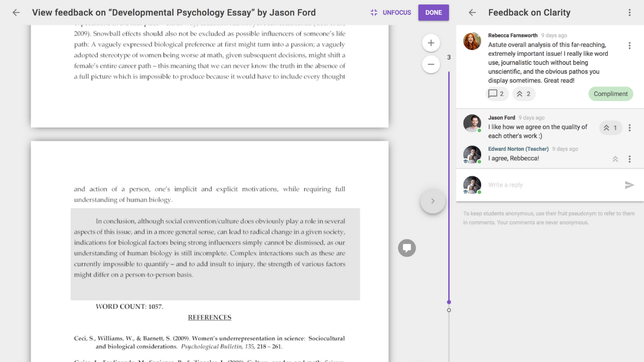Expand the next page with the chevron button
The width and height of the screenshot is (644, 362).
point(433,201)
